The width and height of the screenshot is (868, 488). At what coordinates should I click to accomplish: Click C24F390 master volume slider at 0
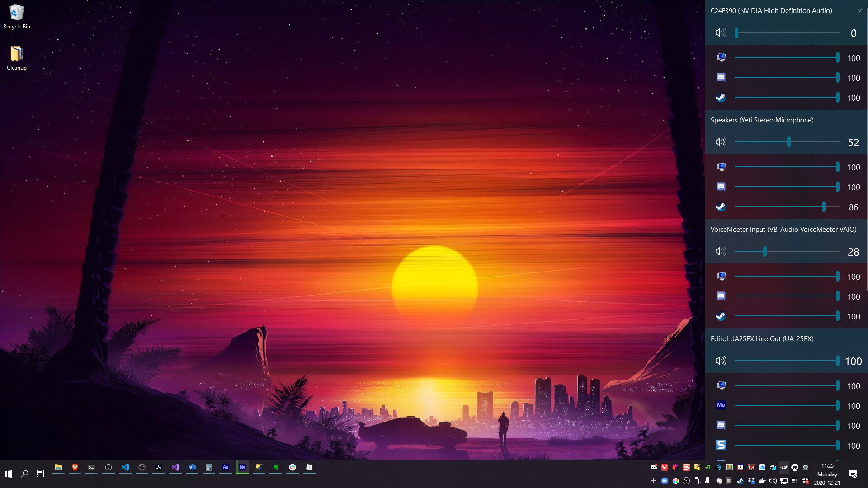tap(787, 33)
